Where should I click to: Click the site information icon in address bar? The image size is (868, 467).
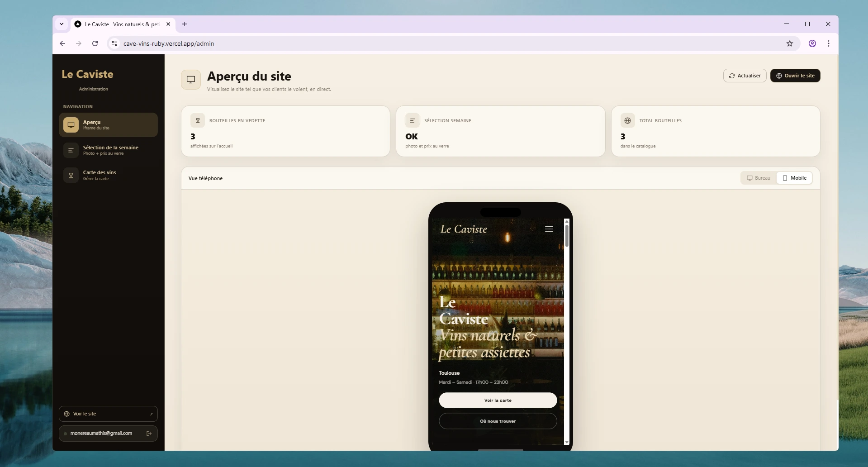[x=114, y=43]
